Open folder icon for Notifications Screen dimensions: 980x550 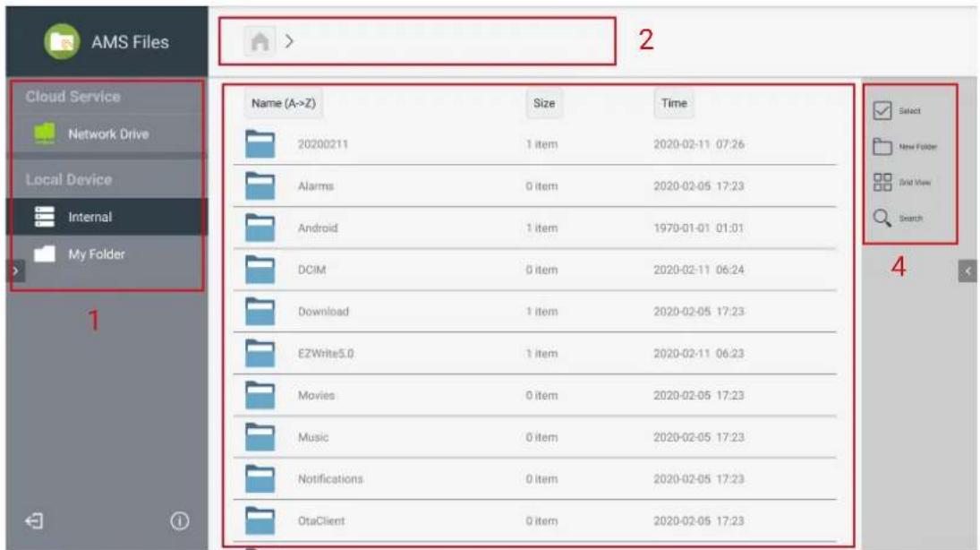point(260,478)
